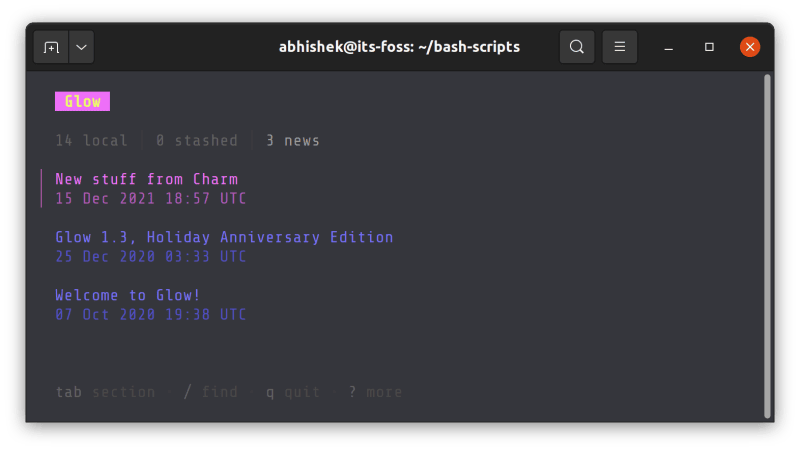This screenshot has height=451, width=800.
Task: Click the quit shortcut hint
Action: [x=293, y=392]
